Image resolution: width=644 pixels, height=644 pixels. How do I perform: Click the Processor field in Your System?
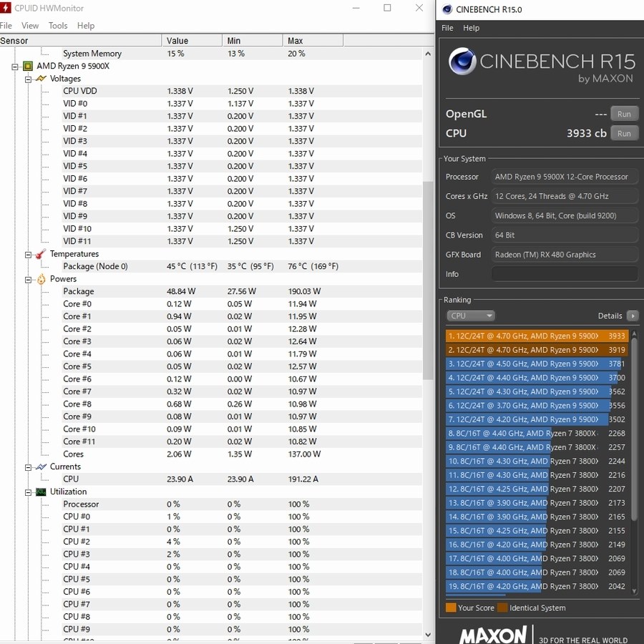point(565,177)
